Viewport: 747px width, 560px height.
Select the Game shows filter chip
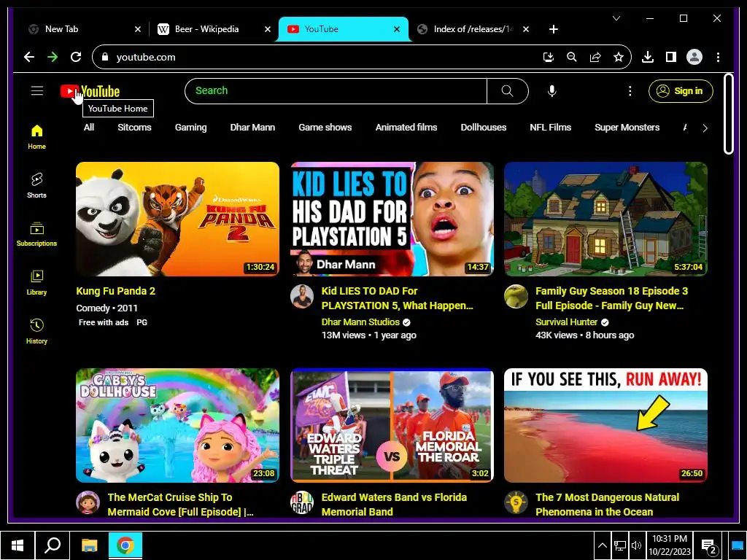pyautogui.click(x=325, y=127)
